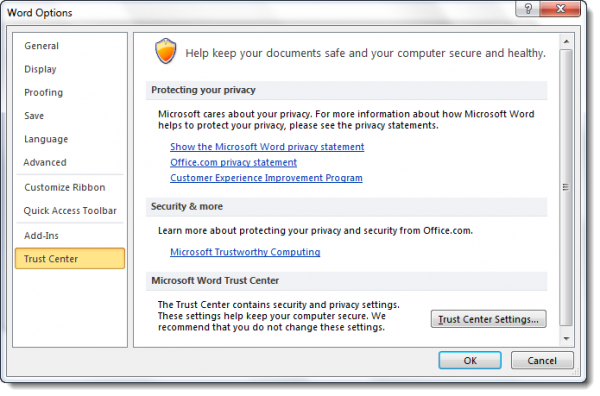Switch to Advanced options

pyautogui.click(x=45, y=163)
